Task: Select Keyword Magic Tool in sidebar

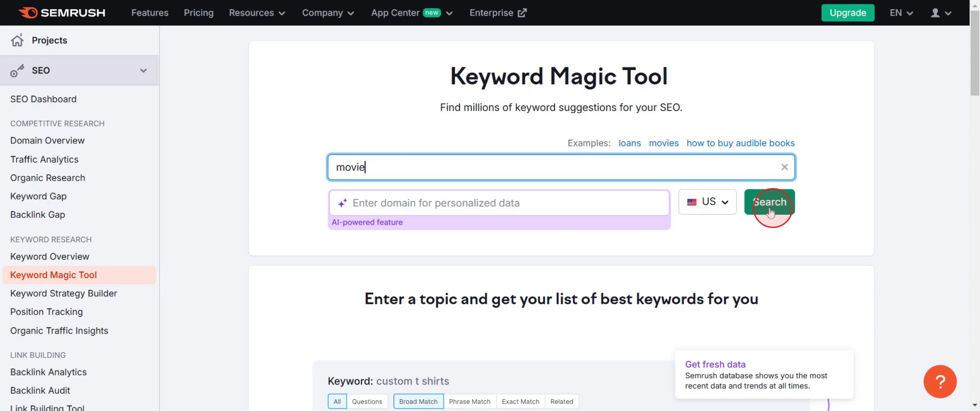Action: (x=79, y=275)
